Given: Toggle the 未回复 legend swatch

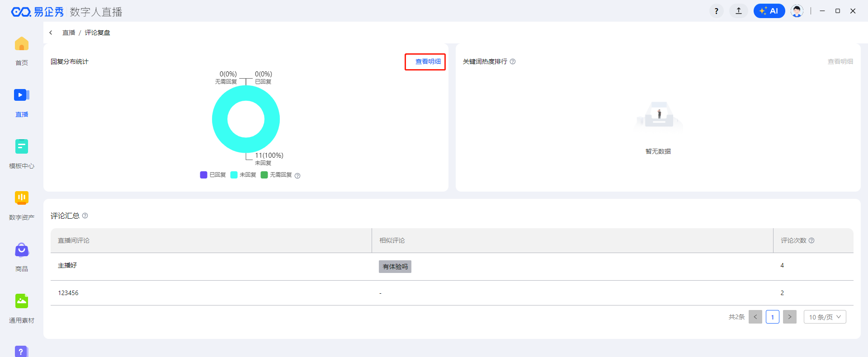Looking at the screenshot, I should [234, 175].
